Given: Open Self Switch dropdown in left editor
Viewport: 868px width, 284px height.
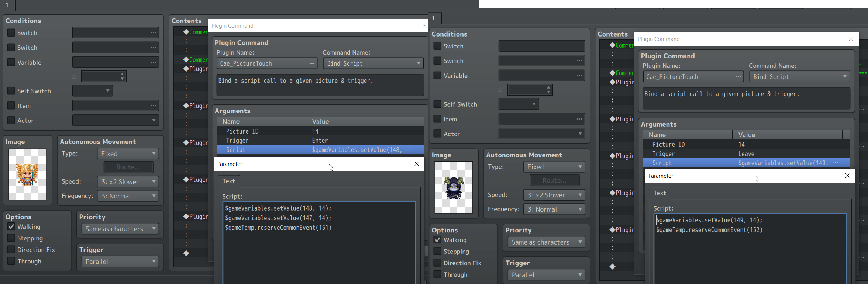Looking at the screenshot, I should (92, 91).
